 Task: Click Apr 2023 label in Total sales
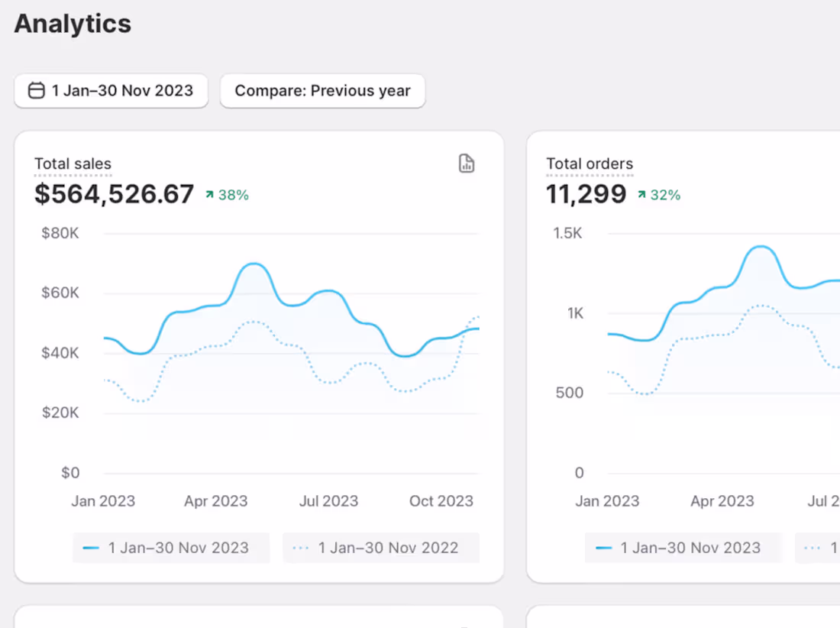point(216,501)
